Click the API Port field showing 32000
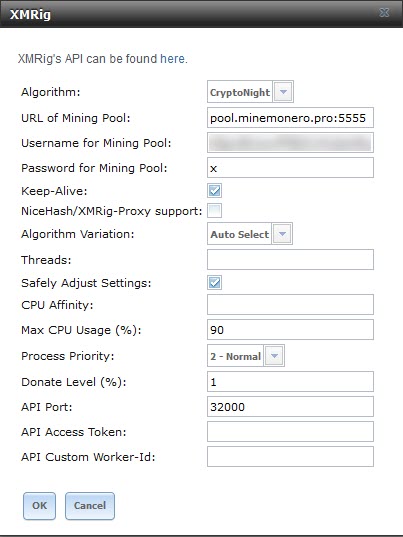The height and width of the screenshot is (537, 403). click(290, 407)
